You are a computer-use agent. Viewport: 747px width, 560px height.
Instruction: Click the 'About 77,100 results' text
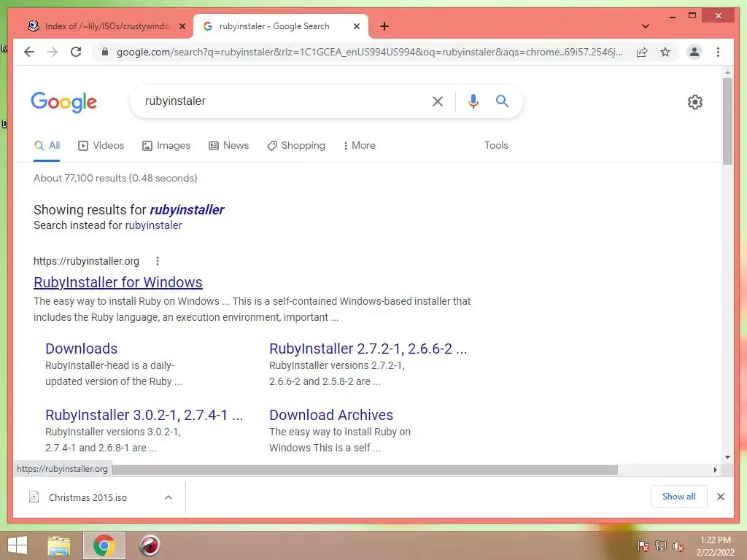pyautogui.click(x=115, y=178)
